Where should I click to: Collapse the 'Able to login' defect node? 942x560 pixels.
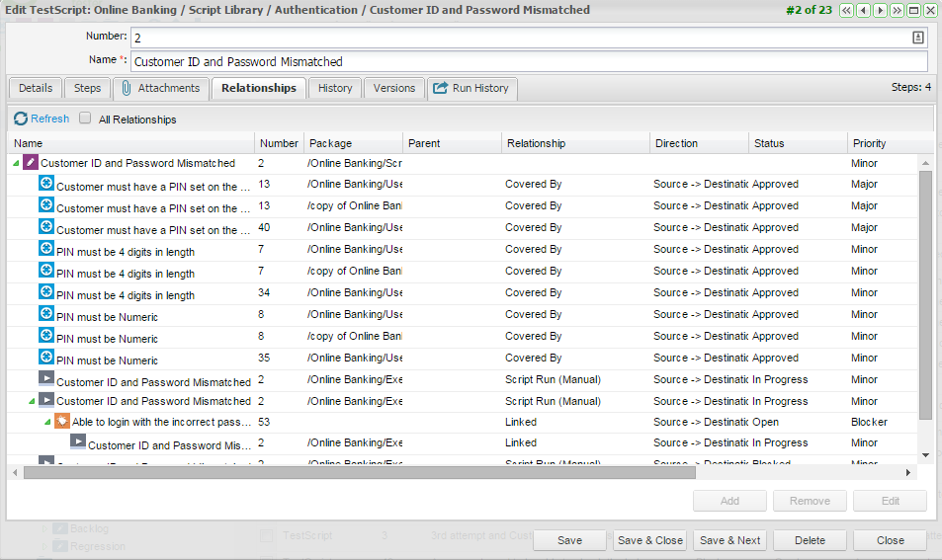coord(47,423)
